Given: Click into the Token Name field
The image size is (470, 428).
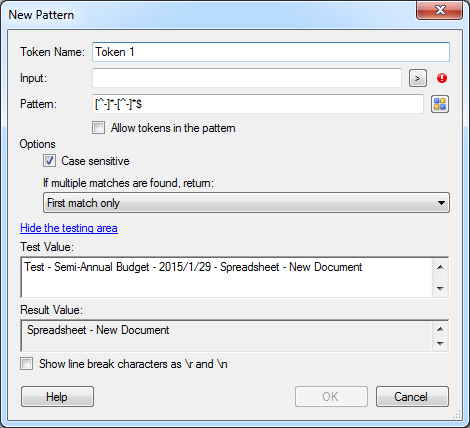Looking at the screenshot, I should click(x=271, y=52).
